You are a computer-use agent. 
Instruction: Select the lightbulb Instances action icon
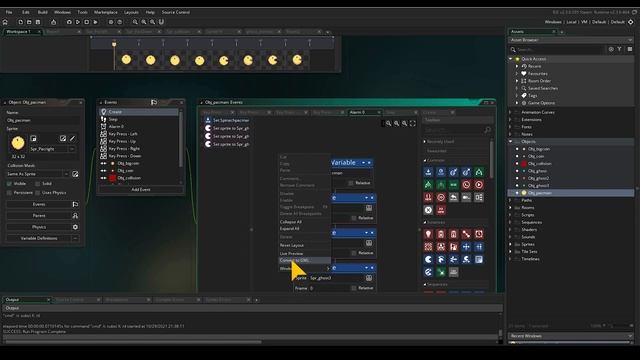click(428, 234)
